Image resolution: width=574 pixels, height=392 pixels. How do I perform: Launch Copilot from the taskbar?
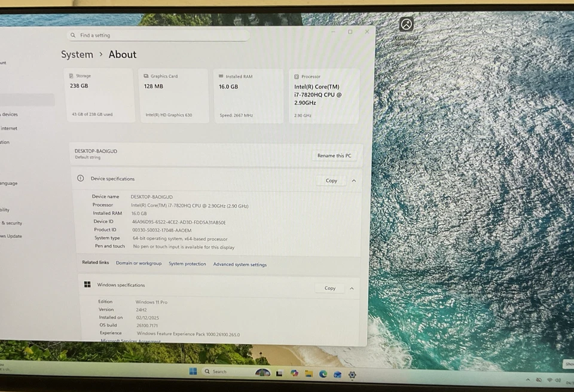(294, 373)
